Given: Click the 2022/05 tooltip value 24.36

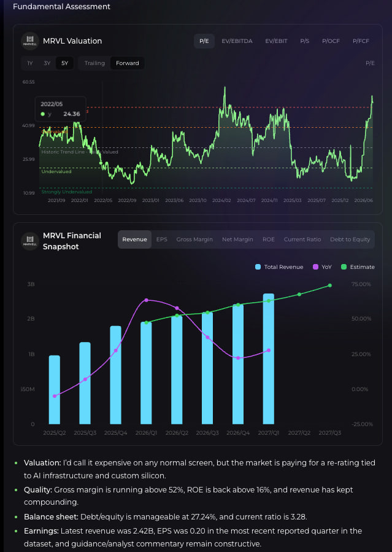Looking at the screenshot, I should point(72,114).
